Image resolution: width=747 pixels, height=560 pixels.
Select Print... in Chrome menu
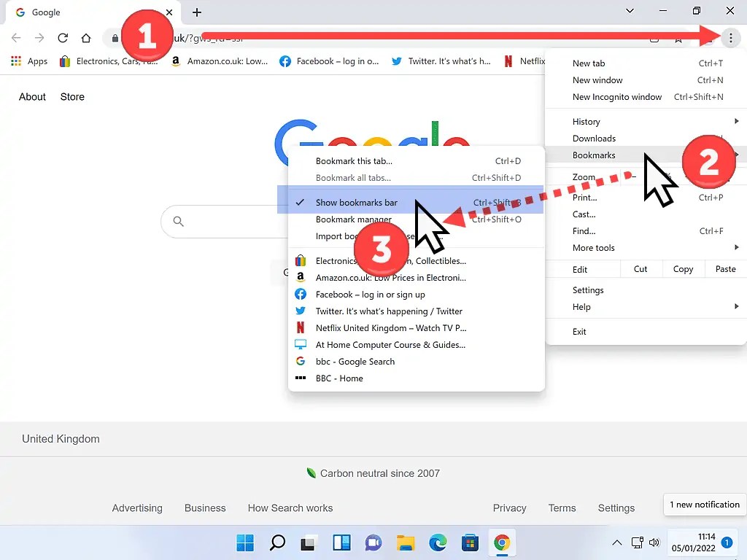646,197
